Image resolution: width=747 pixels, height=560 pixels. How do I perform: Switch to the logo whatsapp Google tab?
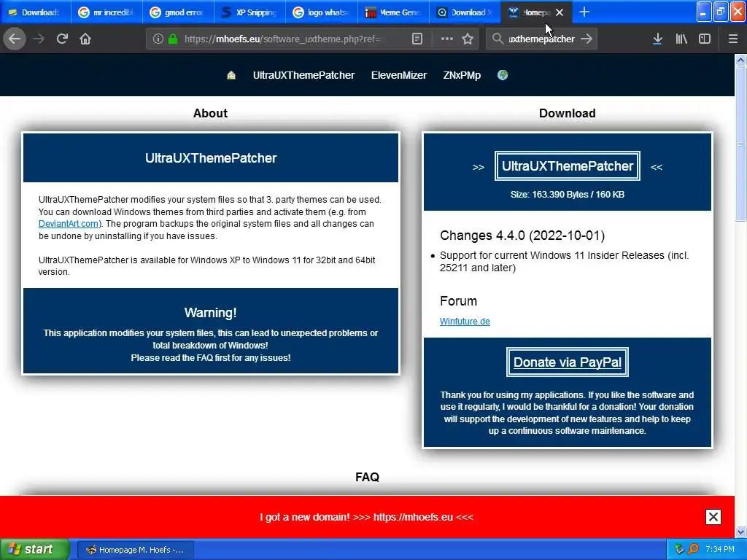point(322,12)
